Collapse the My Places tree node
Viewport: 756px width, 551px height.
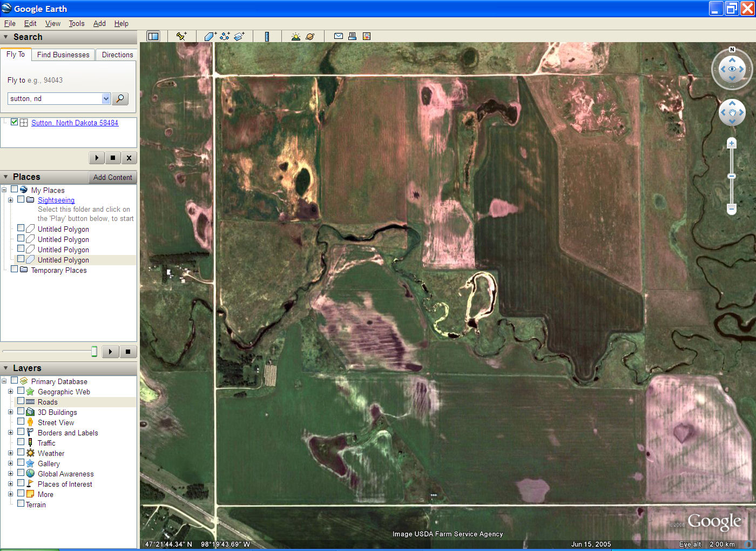(4, 190)
